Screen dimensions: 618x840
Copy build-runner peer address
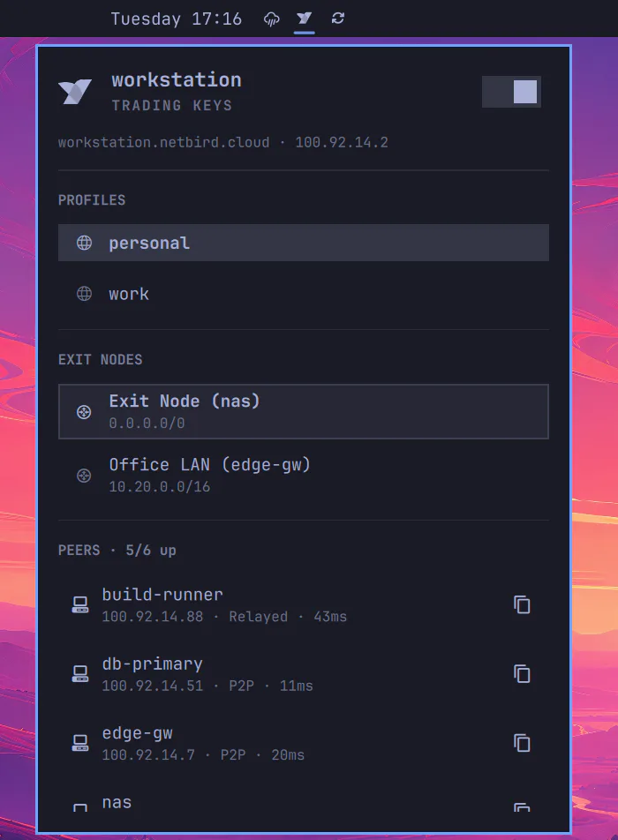tap(522, 604)
